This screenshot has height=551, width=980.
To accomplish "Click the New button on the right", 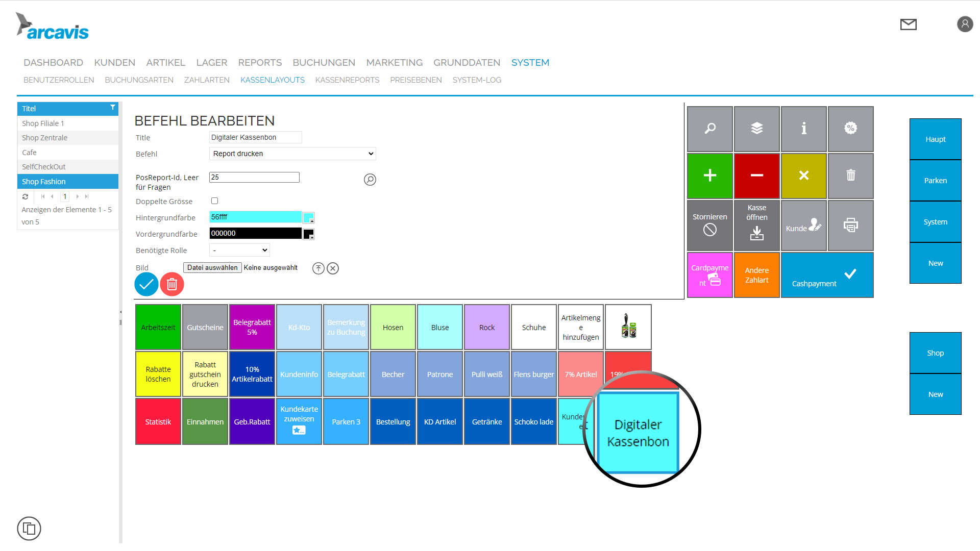I will [935, 263].
